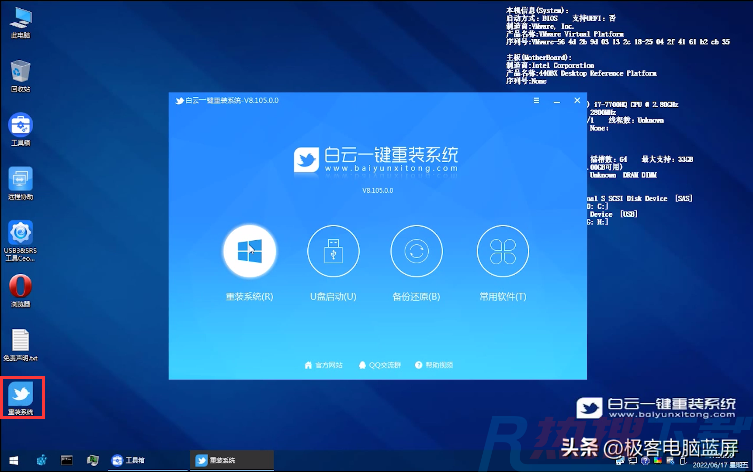Click the network computers tray icon
Viewport: 753px width, 472px height.
tap(620, 461)
